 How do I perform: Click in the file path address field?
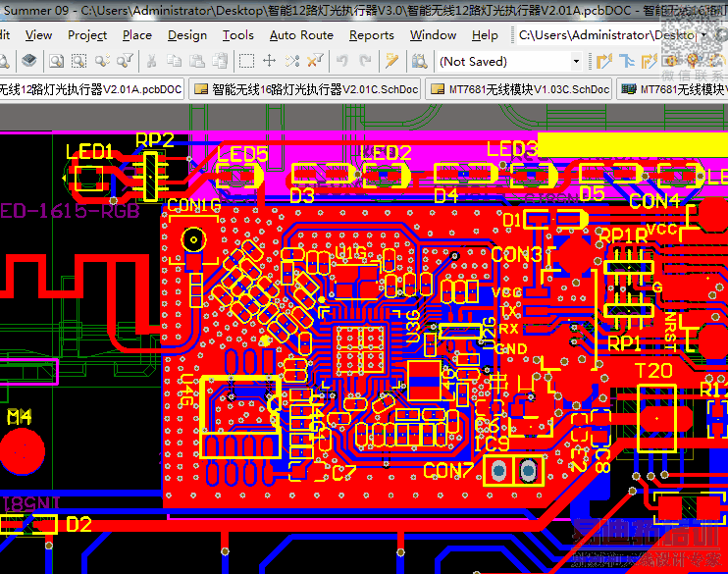pos(606,35)
